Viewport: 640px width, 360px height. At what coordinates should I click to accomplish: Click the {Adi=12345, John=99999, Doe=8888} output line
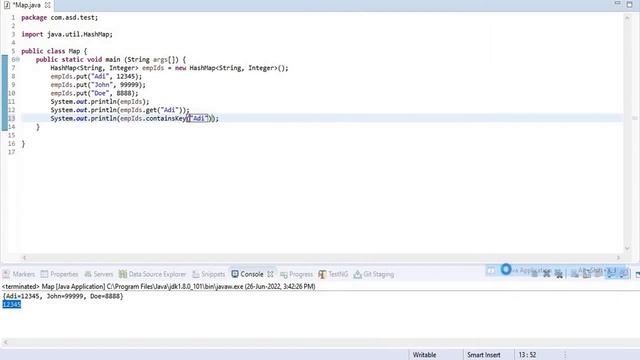63,296
